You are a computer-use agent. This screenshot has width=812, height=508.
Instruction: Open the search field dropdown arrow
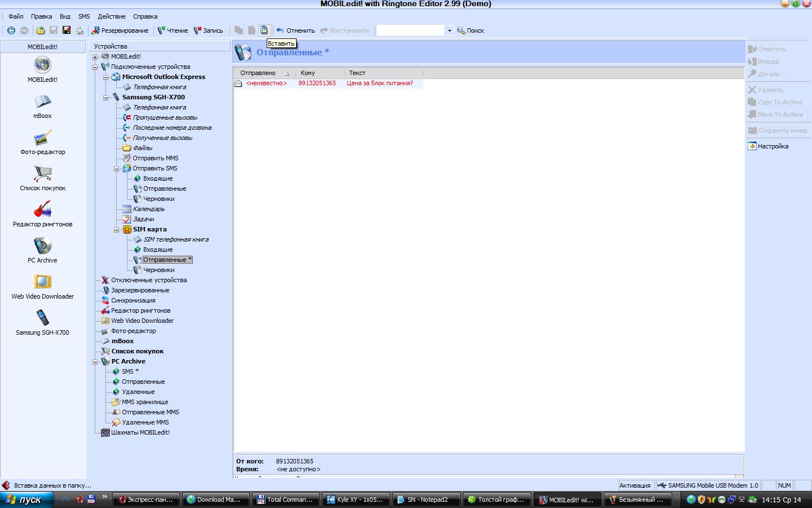[x=449, y=30]
